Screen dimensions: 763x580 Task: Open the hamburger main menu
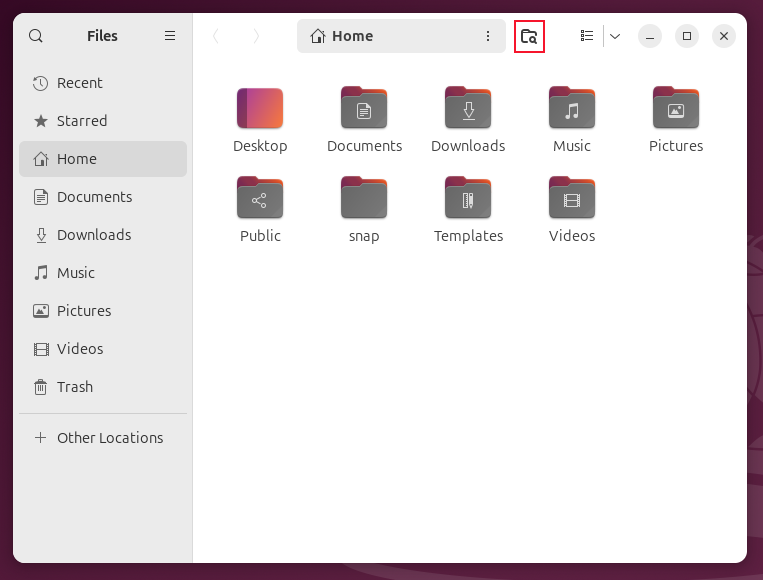click(170, 36)
